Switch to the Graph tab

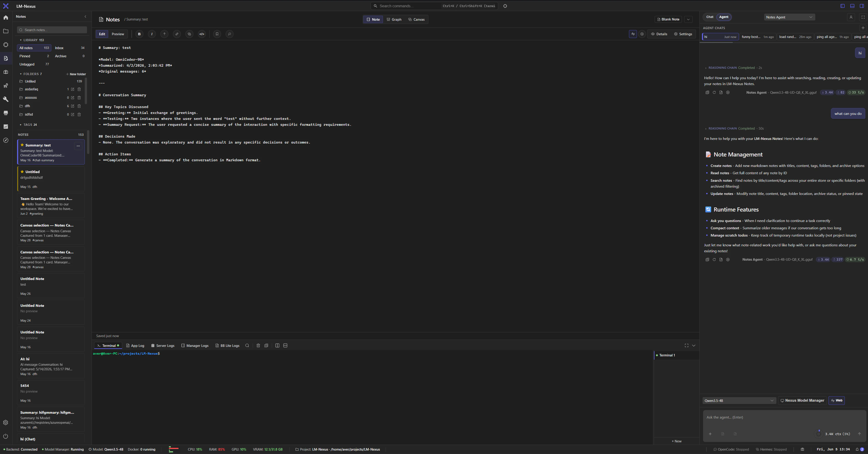[394, 20]
